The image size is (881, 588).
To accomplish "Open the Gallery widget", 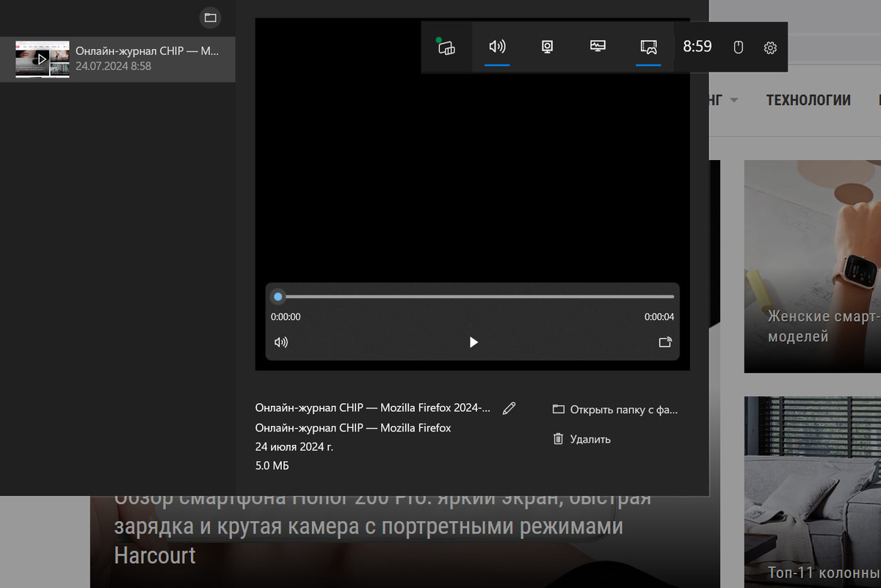I will pyautogui.click(x=648, y=47).
